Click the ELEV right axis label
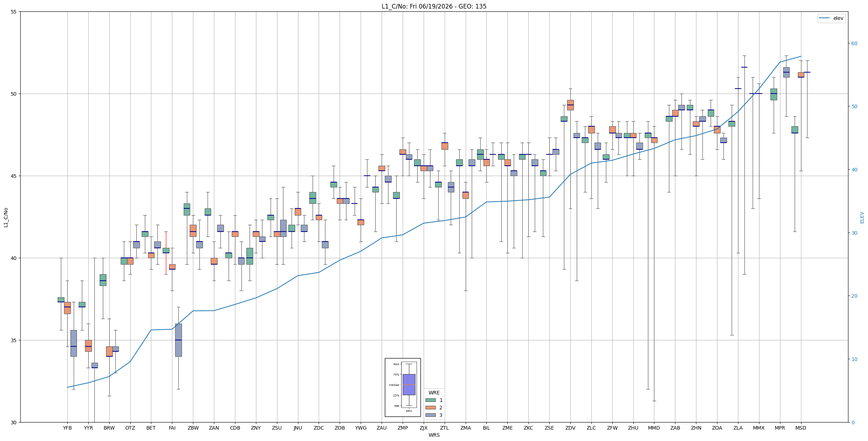 point(862,217)
